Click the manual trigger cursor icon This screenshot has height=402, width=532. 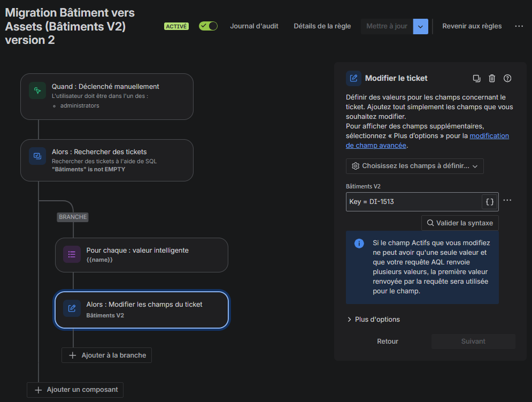point(37,90)
